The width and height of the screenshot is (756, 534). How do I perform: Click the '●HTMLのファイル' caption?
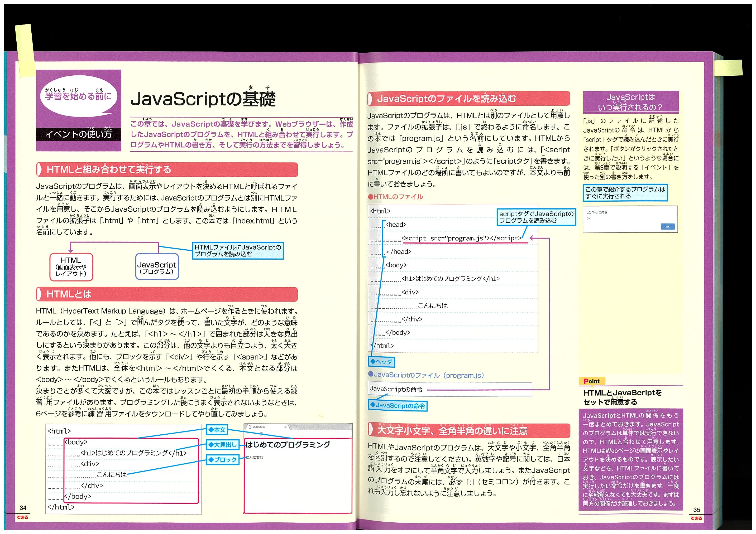(395, 197)
